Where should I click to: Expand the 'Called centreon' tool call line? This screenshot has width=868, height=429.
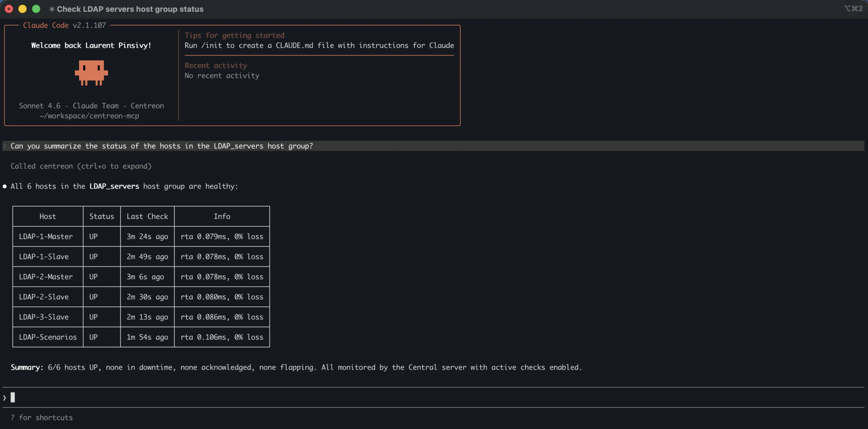coord(81,166)
